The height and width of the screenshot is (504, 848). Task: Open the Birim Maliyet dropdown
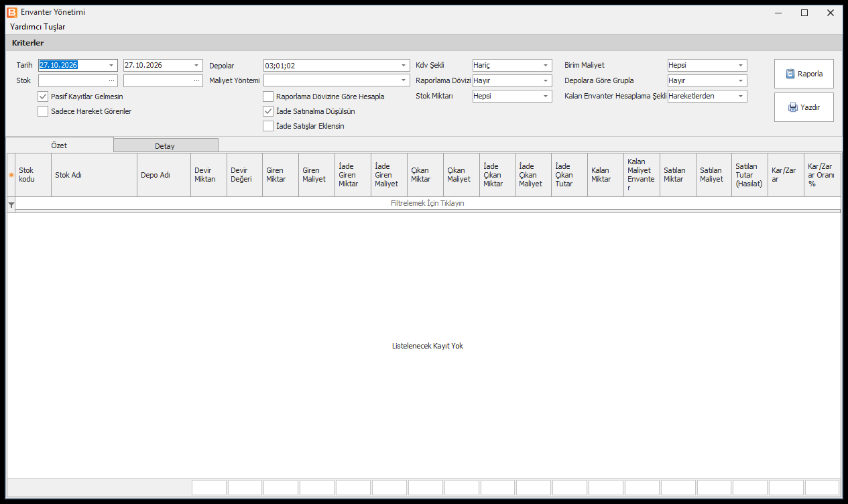pyautogui.click(x=741, y=66)
